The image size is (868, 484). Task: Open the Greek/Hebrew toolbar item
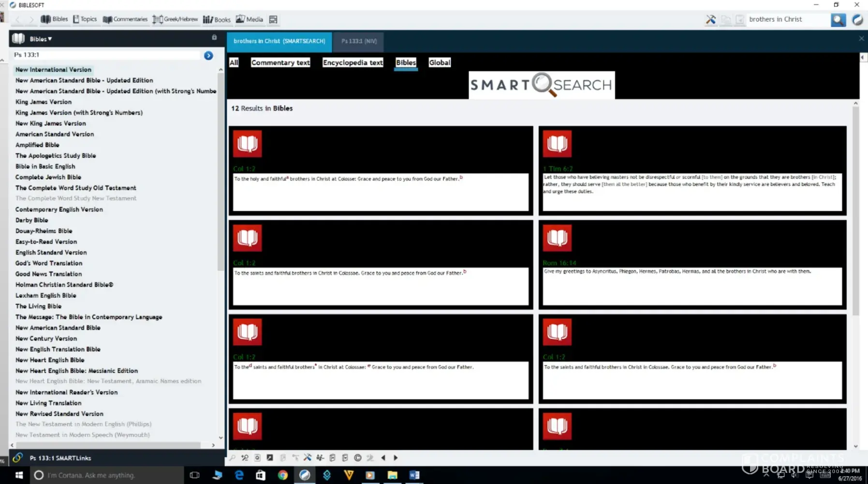point(175,19)
